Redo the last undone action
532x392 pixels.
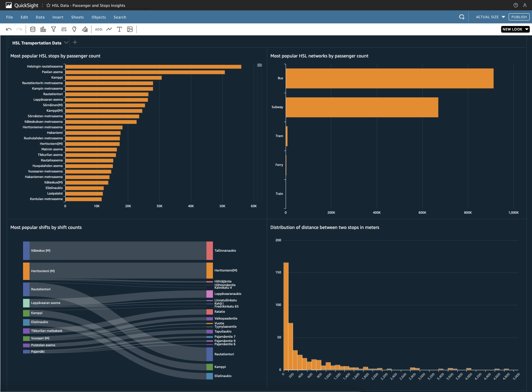19,29
